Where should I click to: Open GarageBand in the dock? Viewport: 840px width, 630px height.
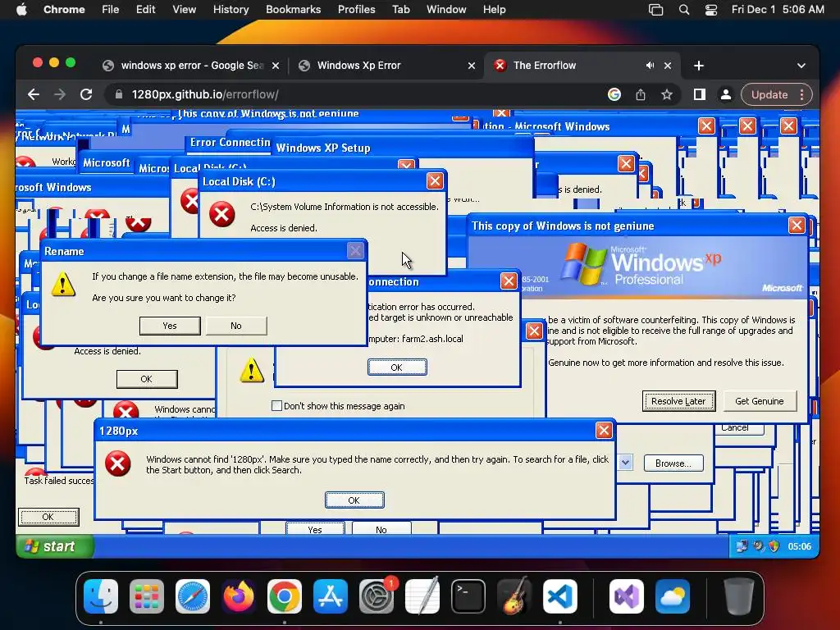[514, 596]
